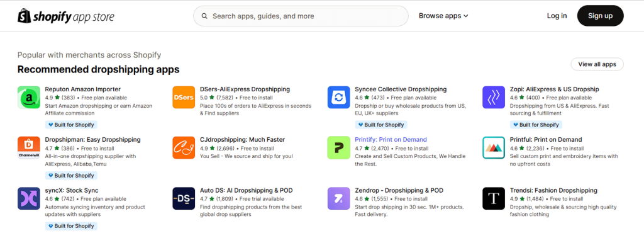Open Printify: Print on Demand title link
644x245 pixels.
[x=391, y=140]
